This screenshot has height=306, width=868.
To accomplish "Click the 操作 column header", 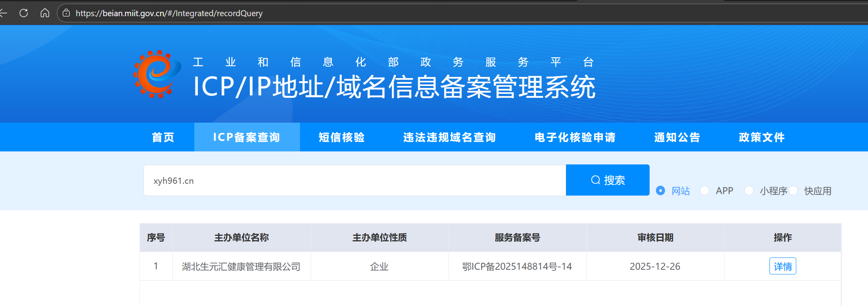I will click(783, 237).
